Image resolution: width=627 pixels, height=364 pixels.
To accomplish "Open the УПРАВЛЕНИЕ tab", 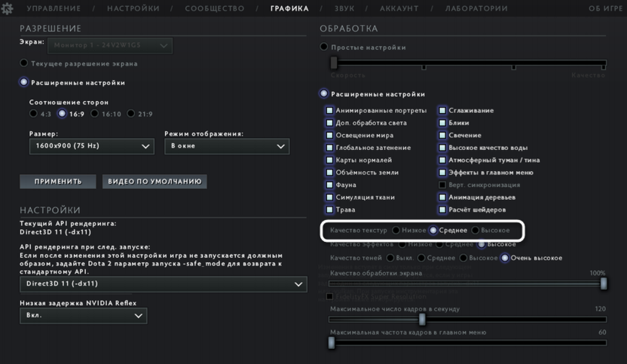I will 54,8.
